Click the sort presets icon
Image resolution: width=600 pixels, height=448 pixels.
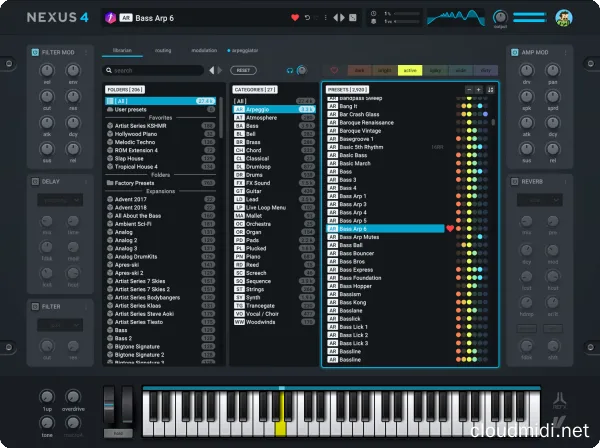click(492, 89)
